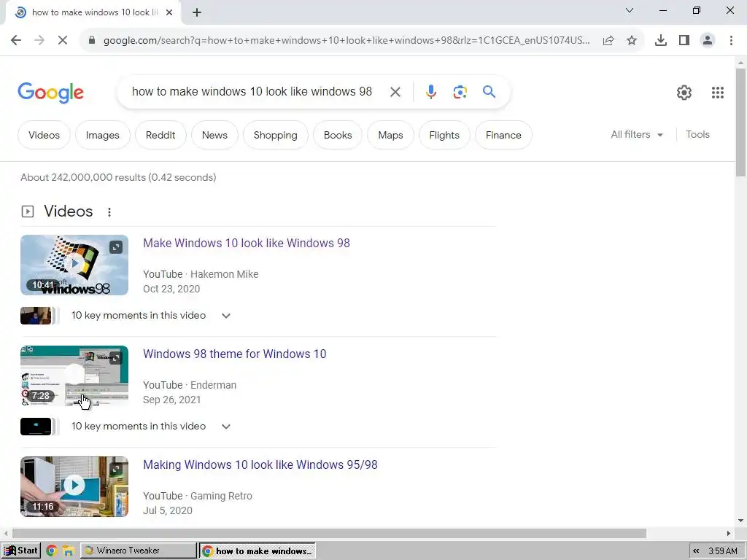The width and height of the screenshot is (747, 560).
Task: Open Windows 98 theme video thumbnail
Action: coord(74,376)
